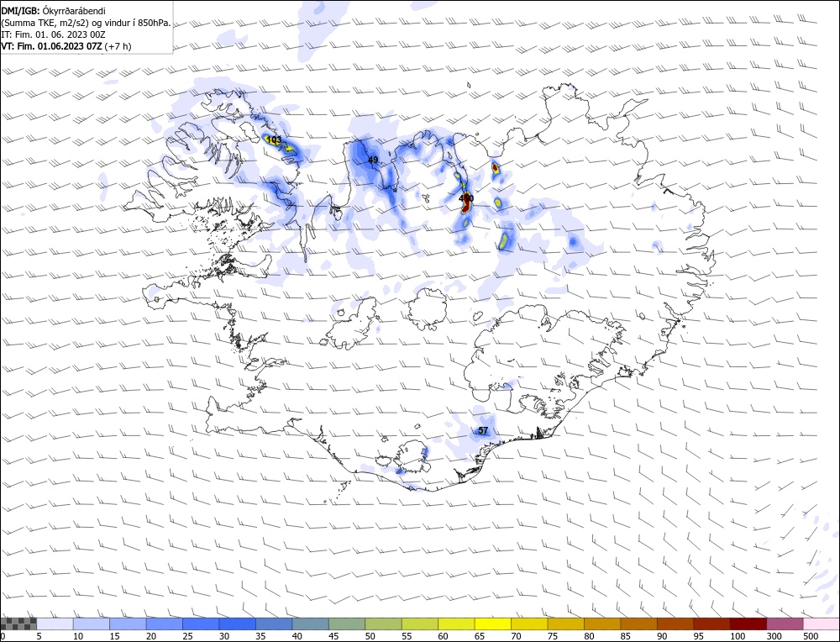Screen dimensions: 840x642
Task: Select the legend tick label '300'
Action: pyautogui.click(x=774, y=635)
